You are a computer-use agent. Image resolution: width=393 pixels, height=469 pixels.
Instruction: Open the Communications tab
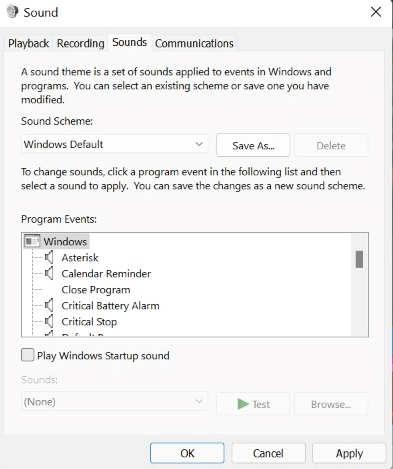(194, 43)
